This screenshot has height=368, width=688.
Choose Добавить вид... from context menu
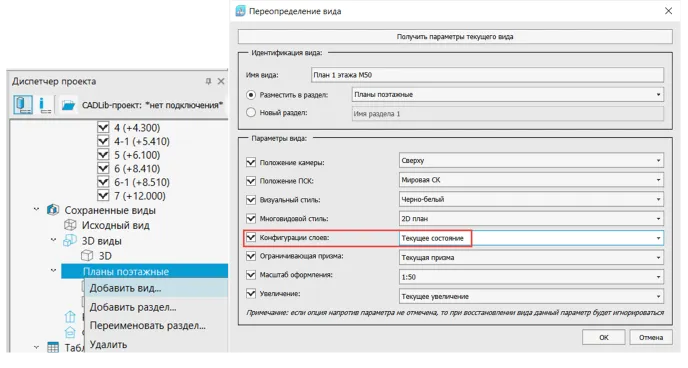point(125,288)
